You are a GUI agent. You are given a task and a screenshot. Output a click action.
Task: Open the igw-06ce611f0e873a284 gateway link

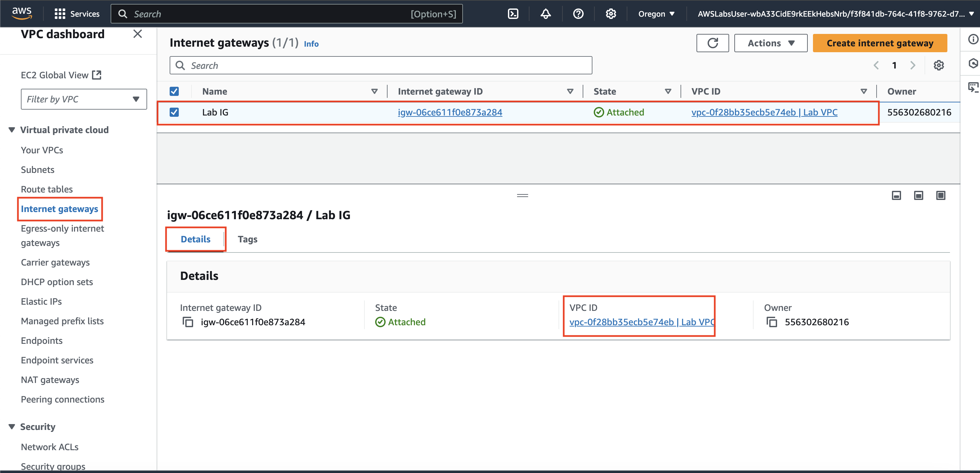[x=450, y=112]
